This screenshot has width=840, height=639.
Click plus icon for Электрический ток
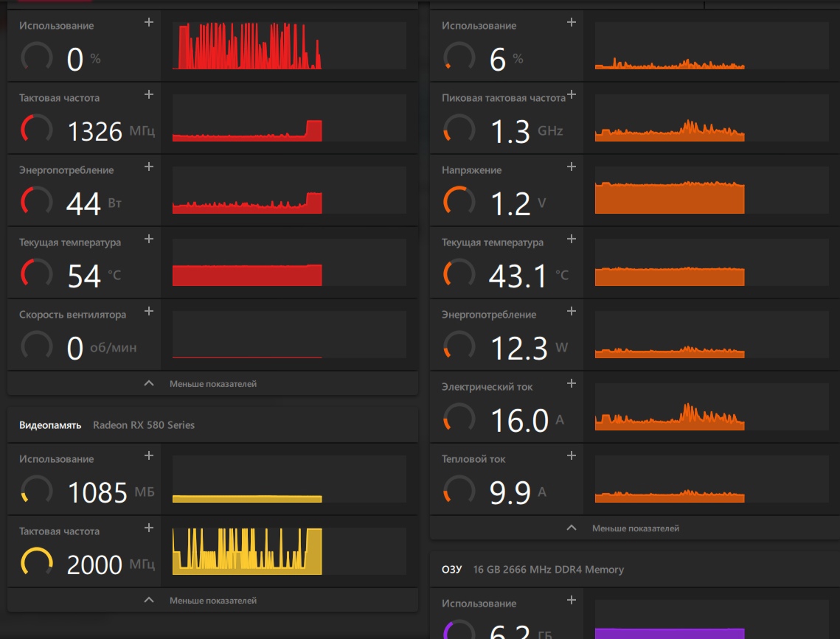pos(571,384)
